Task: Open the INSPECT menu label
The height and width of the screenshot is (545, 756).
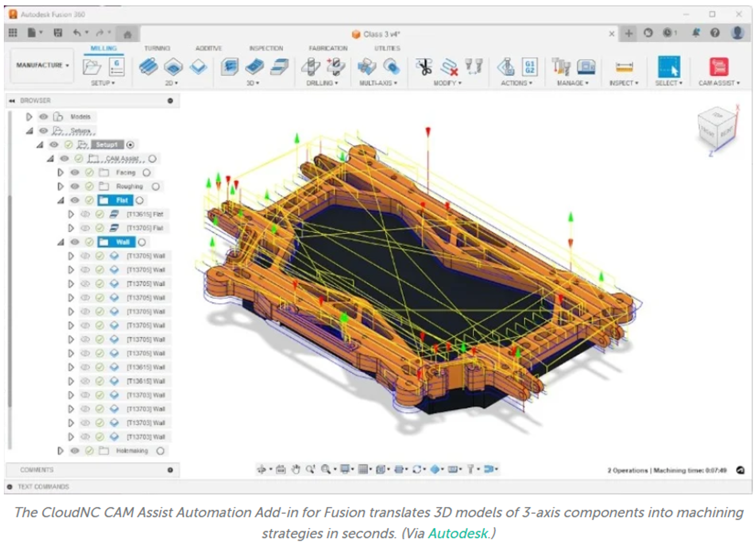Action: pos(624,83)
